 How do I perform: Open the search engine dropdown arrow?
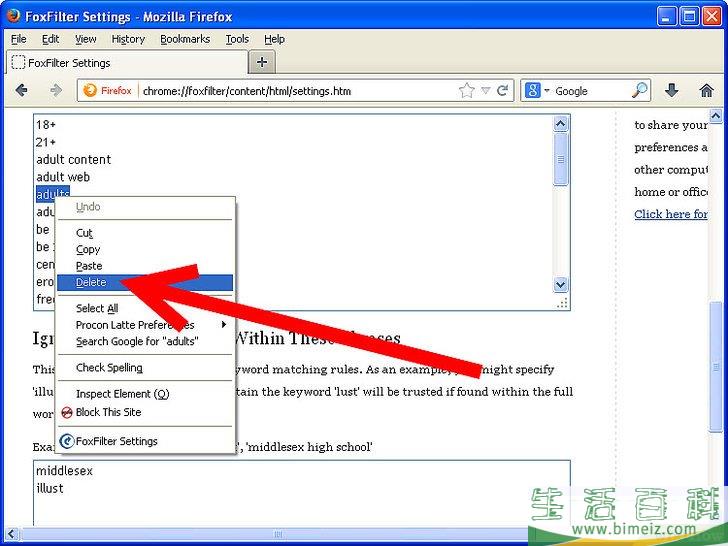546,91
